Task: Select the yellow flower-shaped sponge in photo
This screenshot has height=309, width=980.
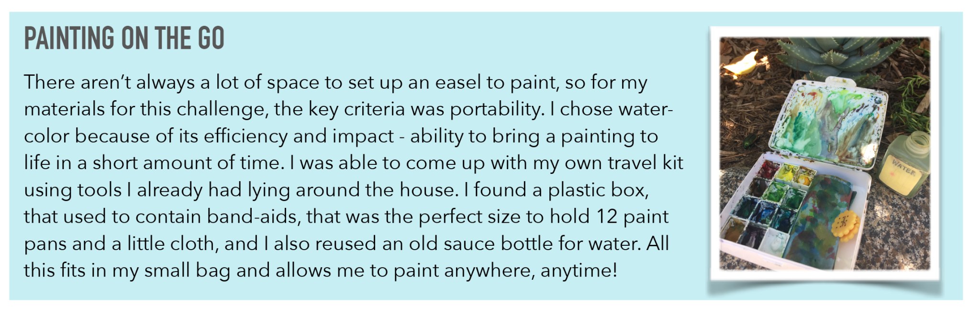Action: point(846,223)
